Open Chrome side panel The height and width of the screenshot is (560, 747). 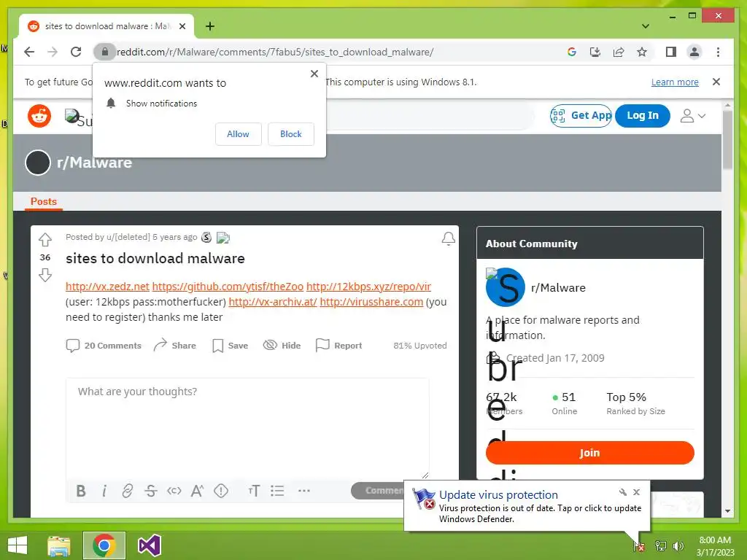pos(671,52)
